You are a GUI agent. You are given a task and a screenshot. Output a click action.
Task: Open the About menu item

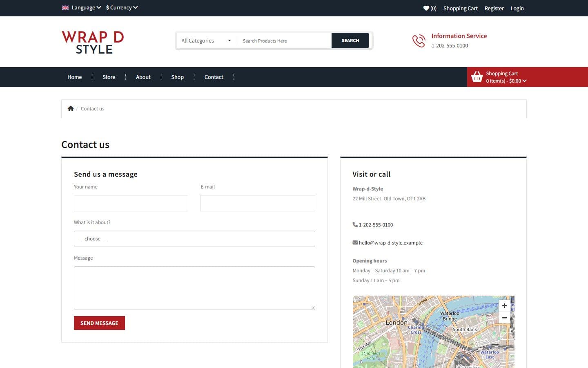click(143, 77)
